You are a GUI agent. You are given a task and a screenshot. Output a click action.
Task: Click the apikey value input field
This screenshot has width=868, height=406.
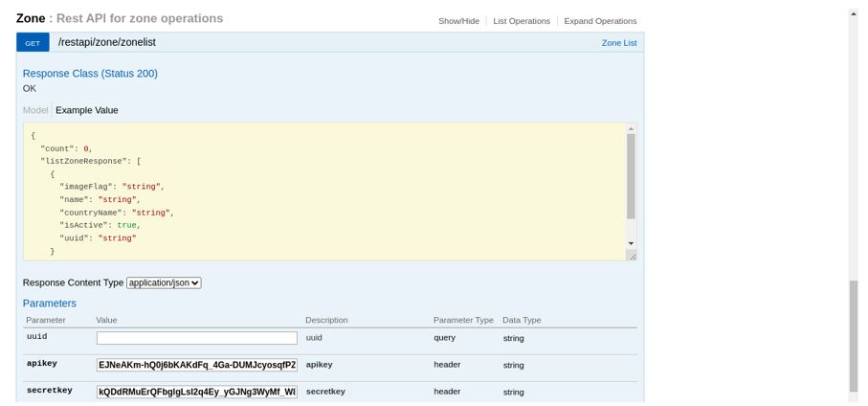tap(197, 365)
